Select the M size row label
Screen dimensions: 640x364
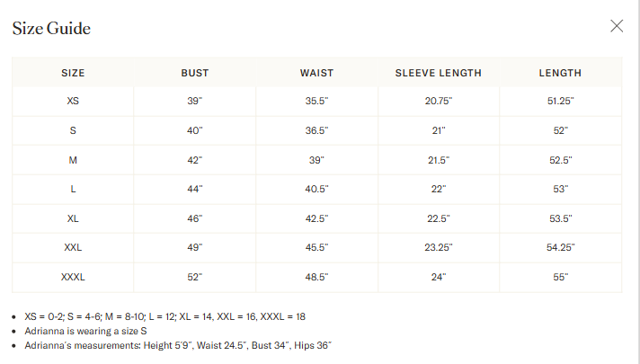[x=73, y=160]
